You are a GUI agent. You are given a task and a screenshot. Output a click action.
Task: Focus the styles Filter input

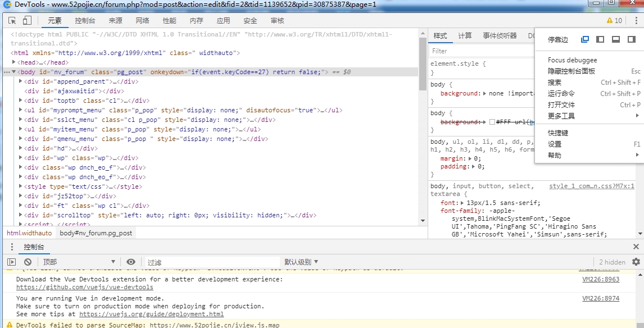[x=482, y=51]
